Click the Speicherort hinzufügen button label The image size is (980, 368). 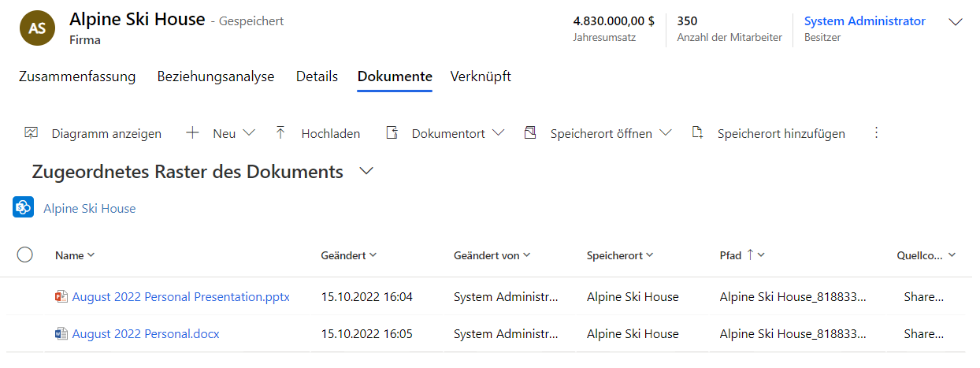tap(781, 134)
